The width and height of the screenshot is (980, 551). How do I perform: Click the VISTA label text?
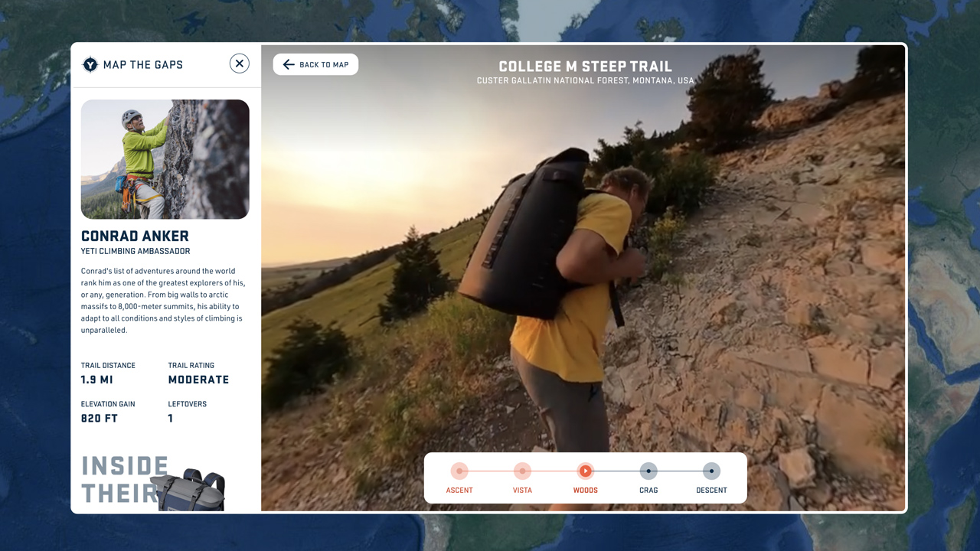click(x=522, y=491)
